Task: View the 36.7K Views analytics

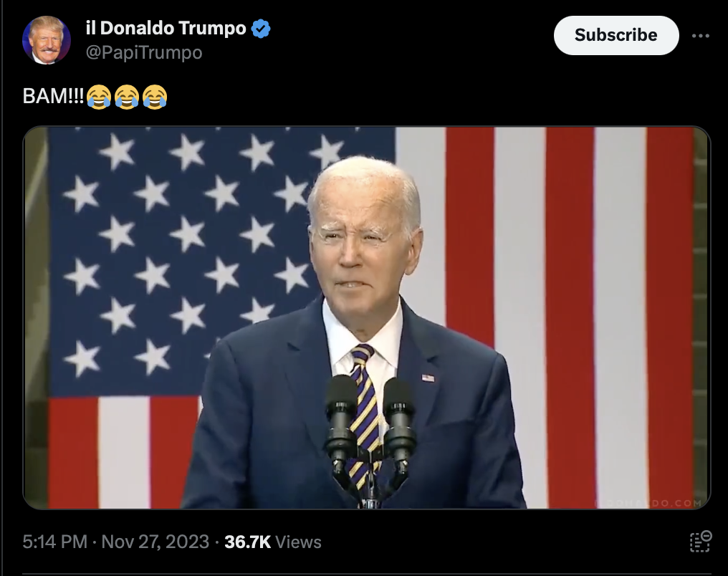Action: (x=273, y=542)
